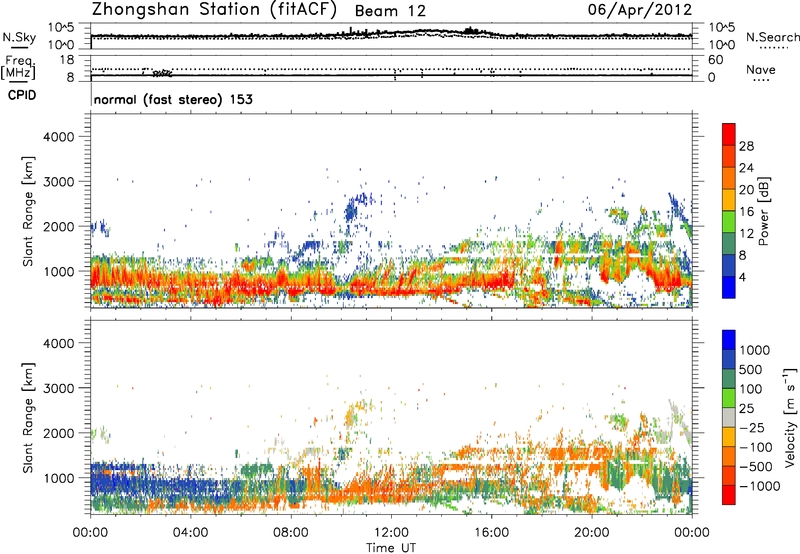Click the 'Power [dB]' colorbar label
Image resolution: width=800 pixels, height=554 pixels.
pos(764,211)
